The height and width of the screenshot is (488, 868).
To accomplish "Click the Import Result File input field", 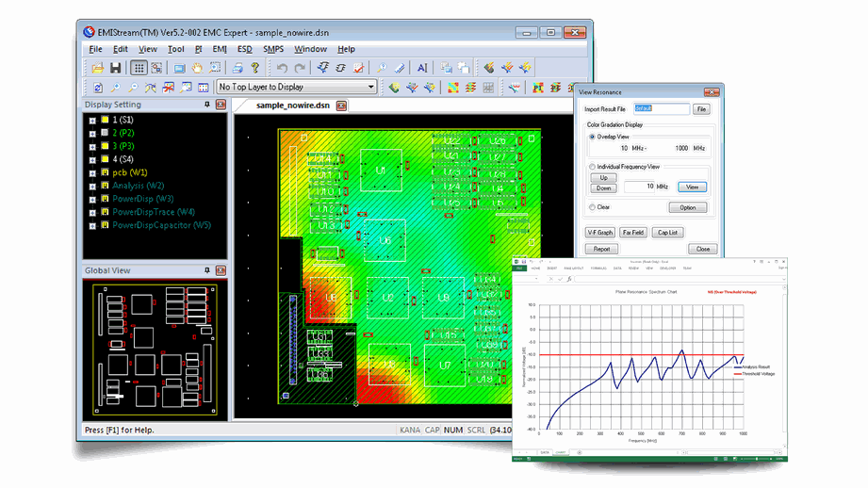I will click(x=662, y=109).
